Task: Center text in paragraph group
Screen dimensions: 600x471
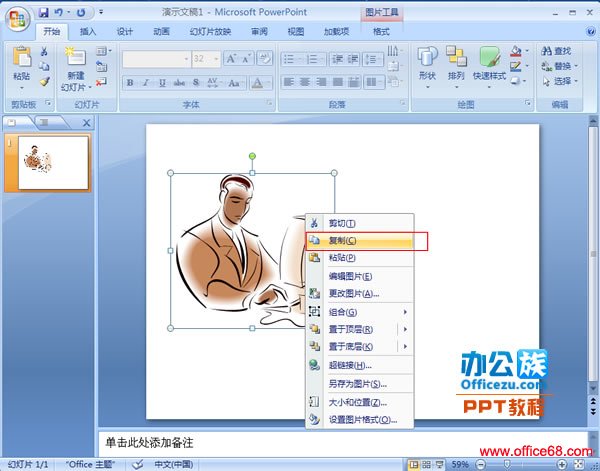Action: (x=305, y=81)
